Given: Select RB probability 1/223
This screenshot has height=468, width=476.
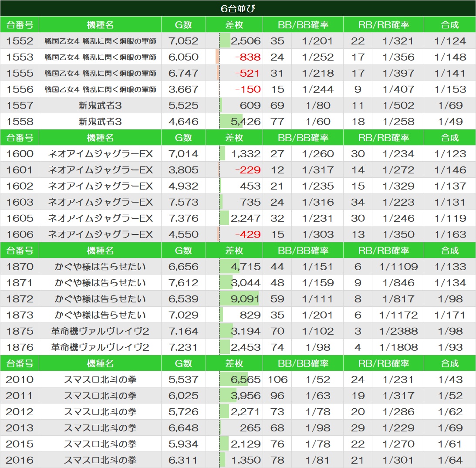Looking at the screenshot, I should point(398,202).
